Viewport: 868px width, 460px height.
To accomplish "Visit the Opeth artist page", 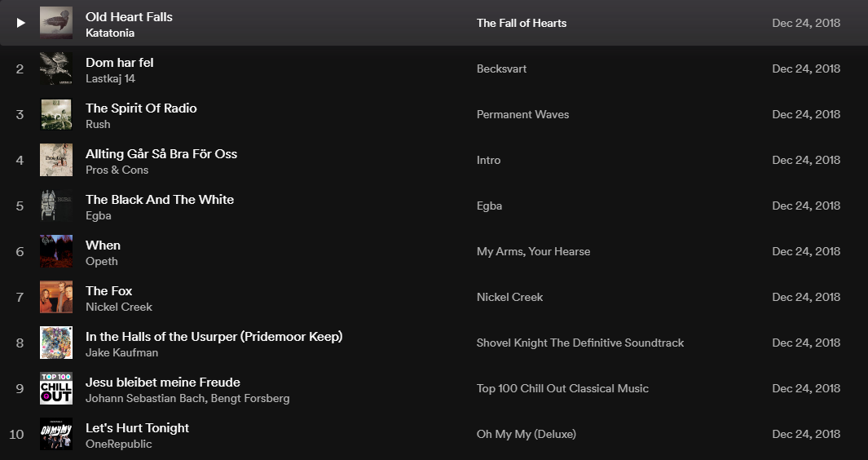I will tap(102, 262).
